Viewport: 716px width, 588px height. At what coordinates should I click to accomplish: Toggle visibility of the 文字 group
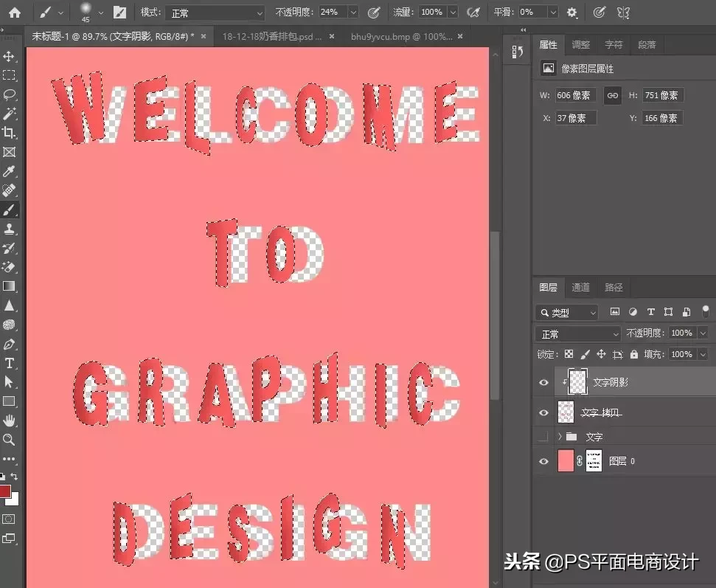tap(543, 437)
